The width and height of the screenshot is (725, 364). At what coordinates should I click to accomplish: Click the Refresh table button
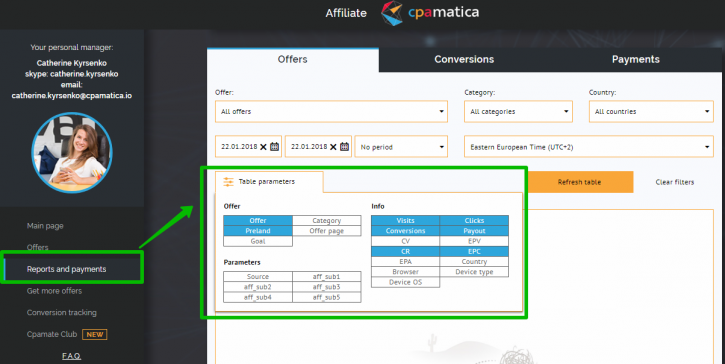[579, 182]
